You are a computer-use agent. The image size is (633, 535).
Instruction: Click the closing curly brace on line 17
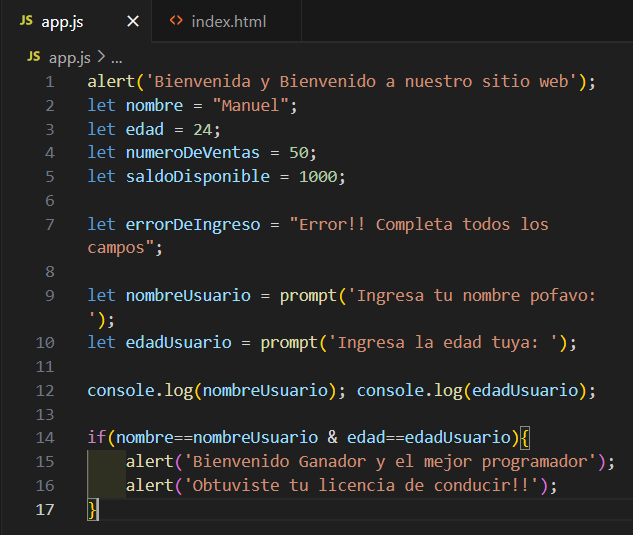(x=92, y=510)
